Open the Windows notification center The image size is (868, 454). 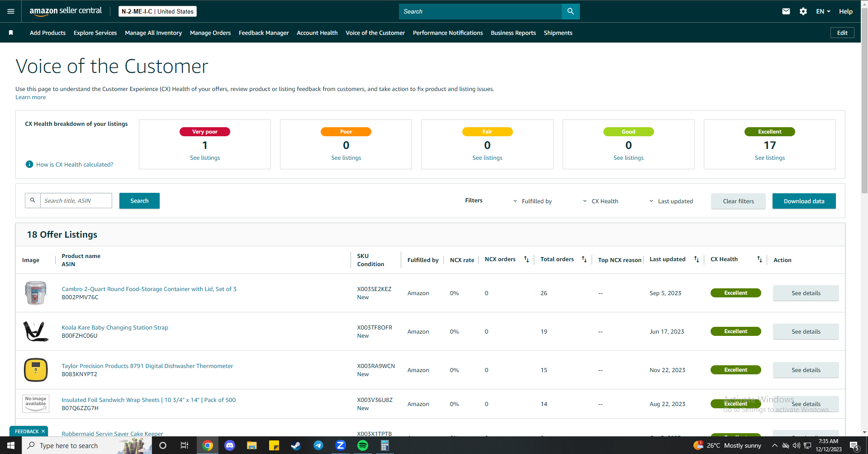click(x=854, y=446)
